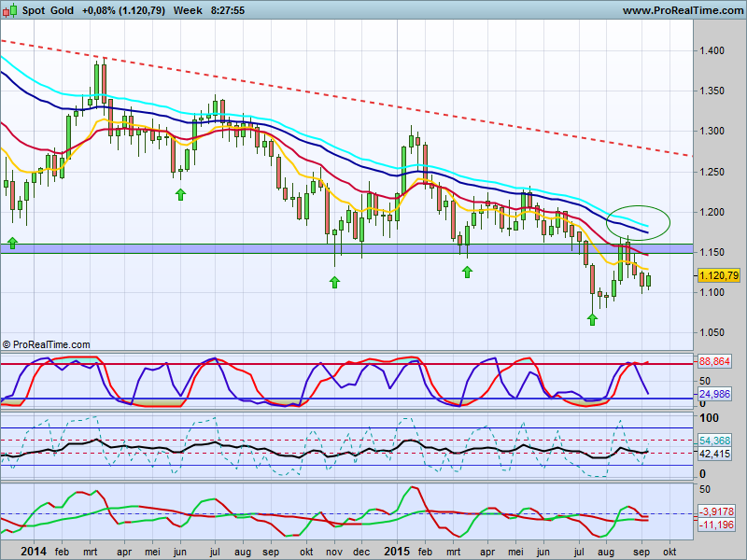
Task: Click the jul label between jun and aug 2014
Action: click(x=214, y=552)
